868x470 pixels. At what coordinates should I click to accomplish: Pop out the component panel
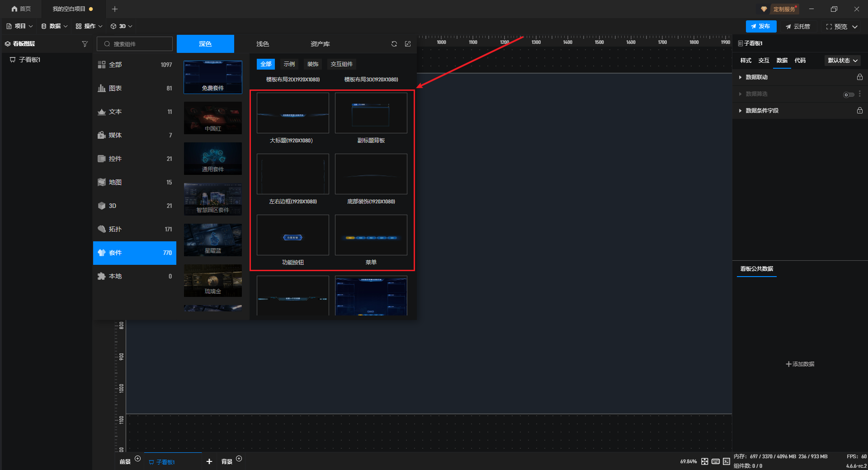pyautogui.click(x=408, y=44)
